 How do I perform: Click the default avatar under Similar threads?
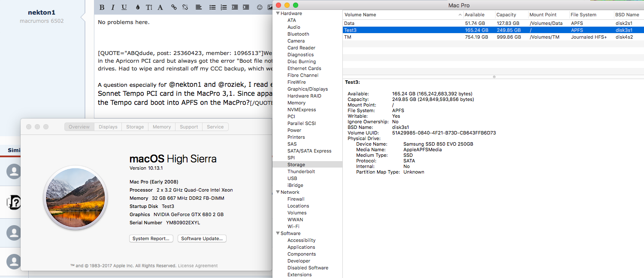pos(14,171)
